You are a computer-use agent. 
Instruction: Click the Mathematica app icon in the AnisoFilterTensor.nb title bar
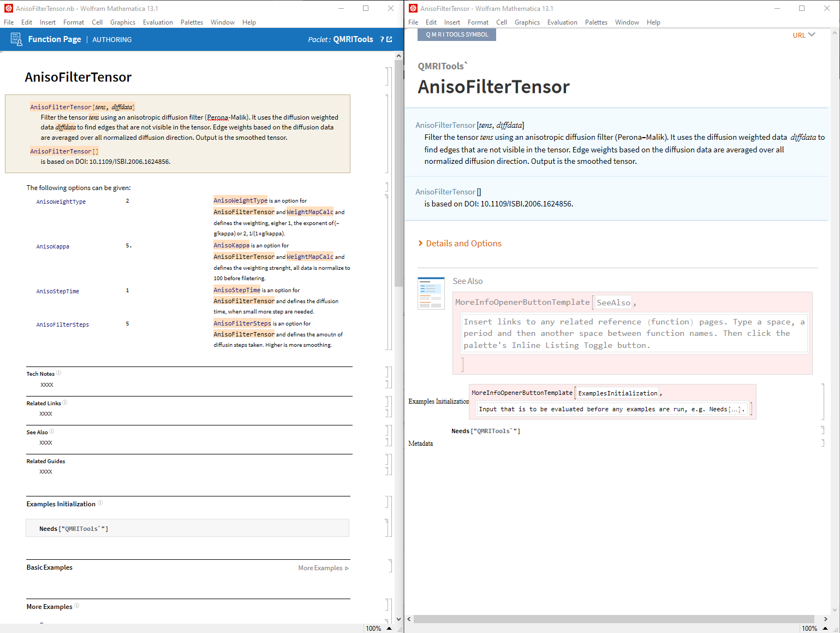tap(8, 8)
